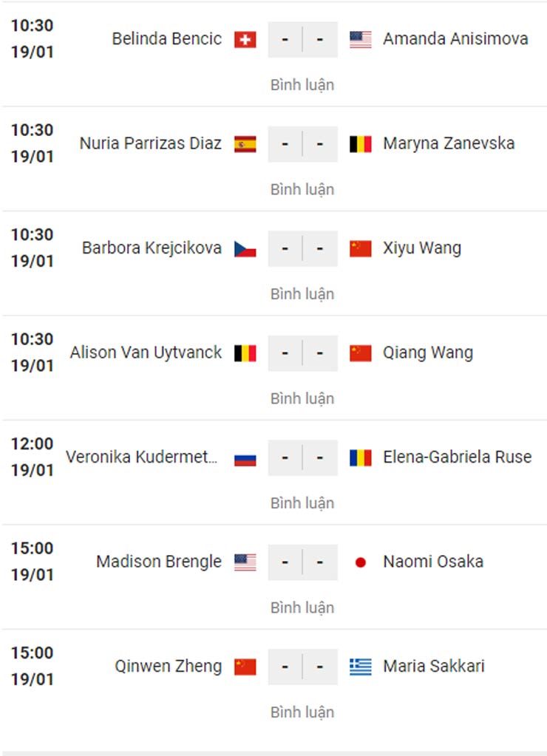Open Naomi Osaka player name

click(433, 562)
